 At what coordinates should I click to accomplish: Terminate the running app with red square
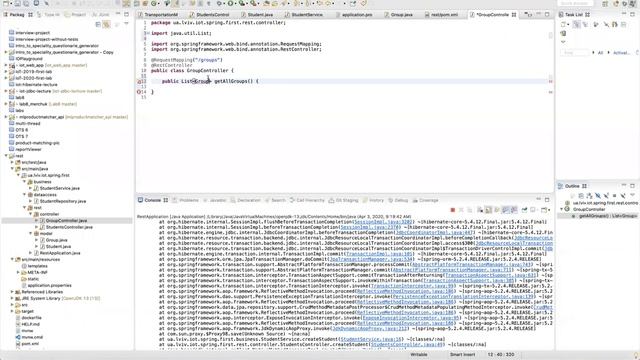click(x=453, y=210)
